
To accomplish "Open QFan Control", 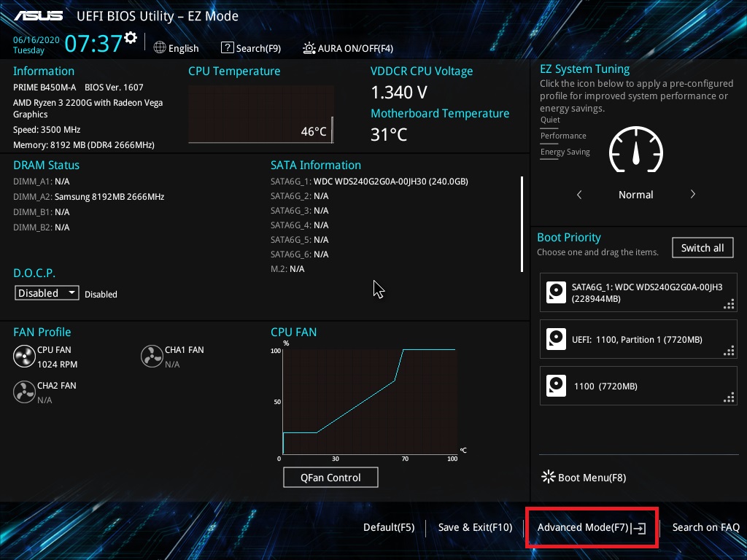I will click(x=330, y=477).
